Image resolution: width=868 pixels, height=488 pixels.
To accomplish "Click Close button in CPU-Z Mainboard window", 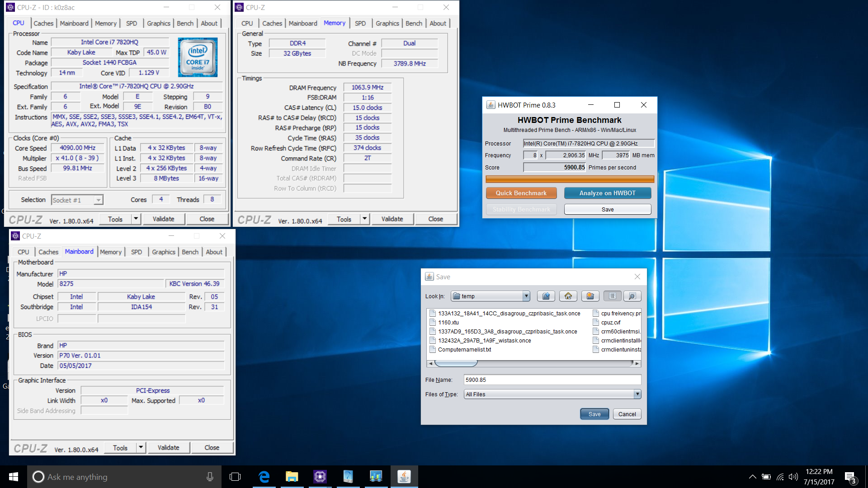I will point(212,448).
